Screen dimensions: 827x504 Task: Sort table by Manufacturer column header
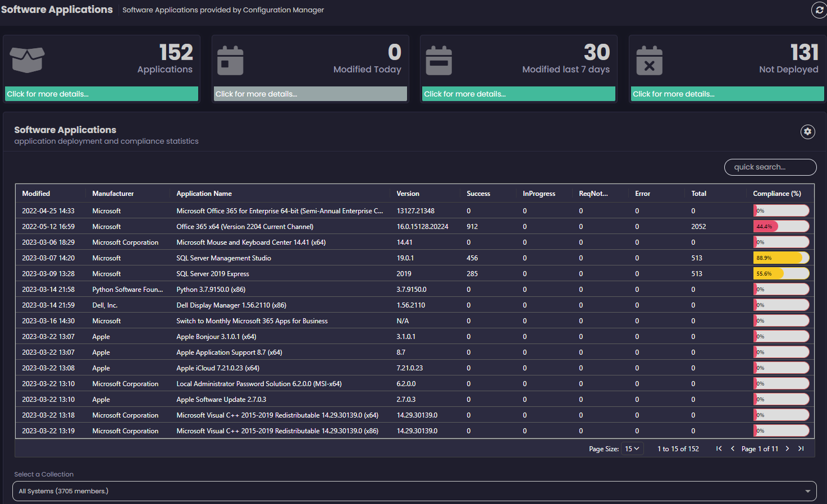click(x=113, y=194)
